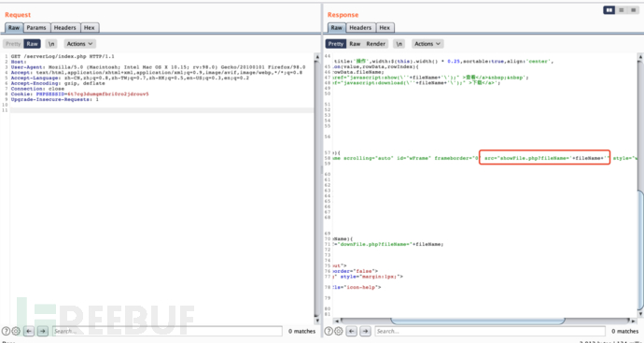Switch Response to Render view

pyautogui.click(x=376, y=44)
